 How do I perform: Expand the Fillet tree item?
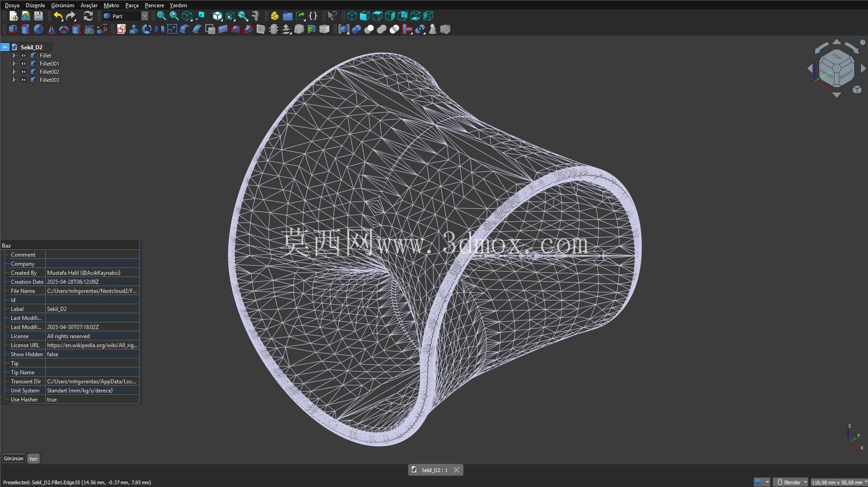point(14,56)
